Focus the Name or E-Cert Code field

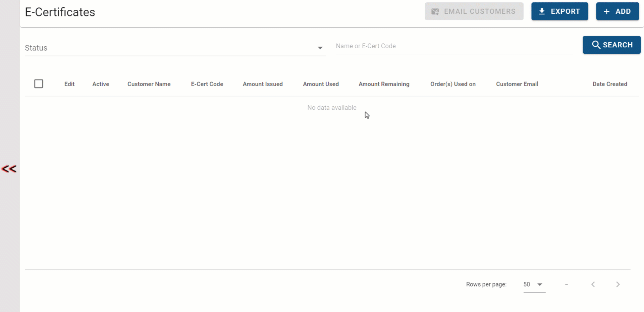coord(454,46)
